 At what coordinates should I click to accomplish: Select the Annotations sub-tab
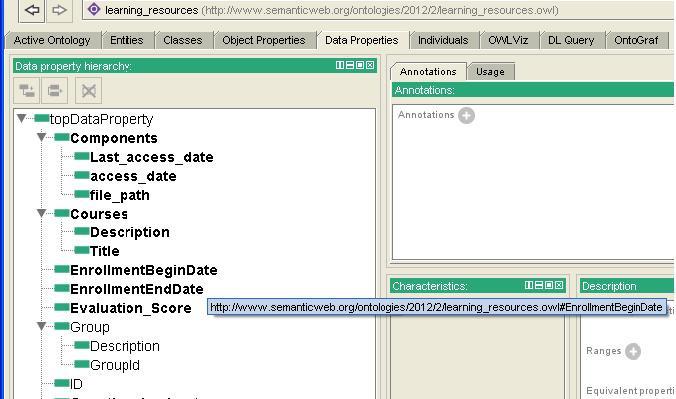click(x=428, y=72)
